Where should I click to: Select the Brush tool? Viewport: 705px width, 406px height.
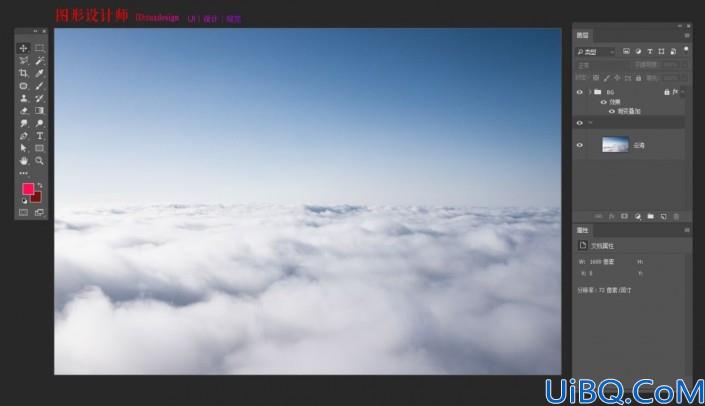tap(40, 86)
